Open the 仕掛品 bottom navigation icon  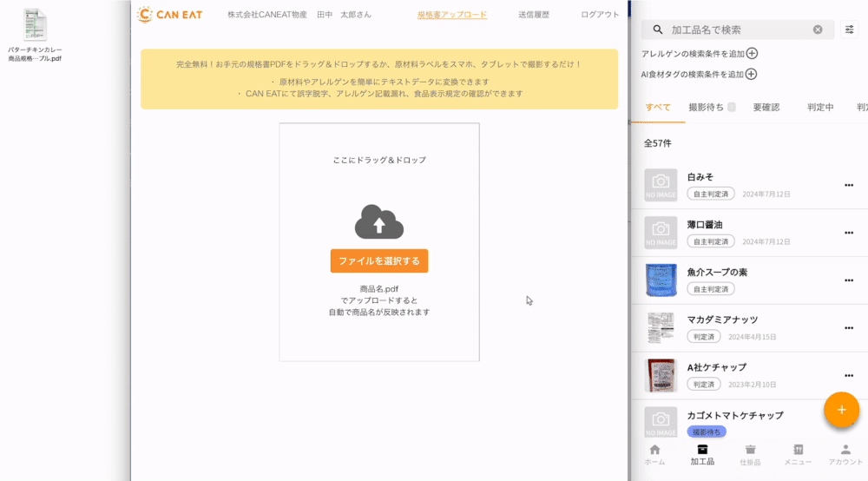coord(751,454)
